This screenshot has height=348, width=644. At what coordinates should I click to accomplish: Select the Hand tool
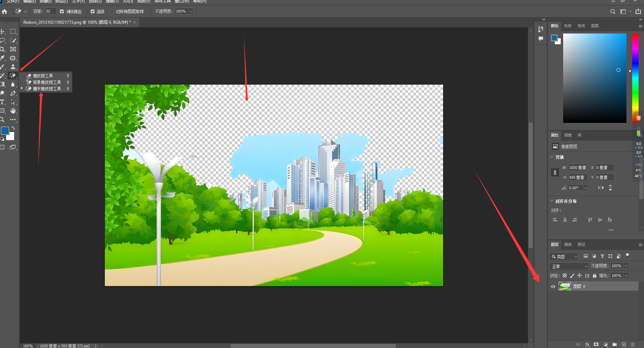(x=13, y=111)
